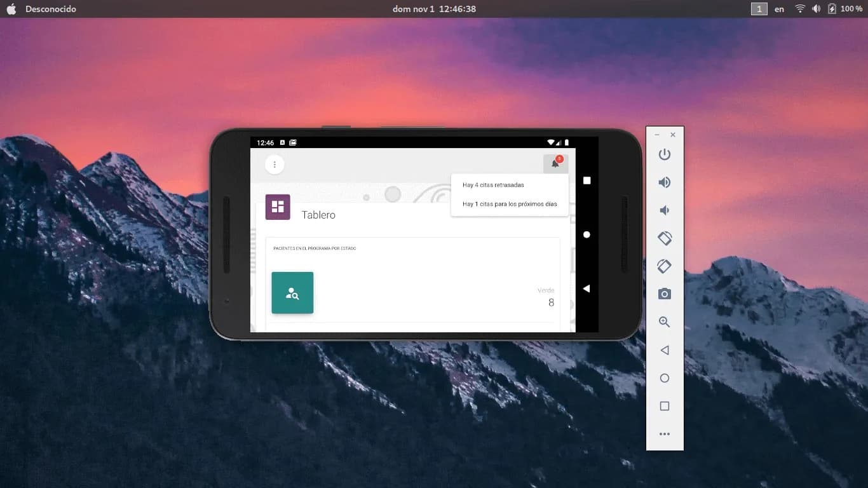Tap the Android square recents button on phone
Screen dimensions: 868x488
pyautogui.click(x=587, y=180)
